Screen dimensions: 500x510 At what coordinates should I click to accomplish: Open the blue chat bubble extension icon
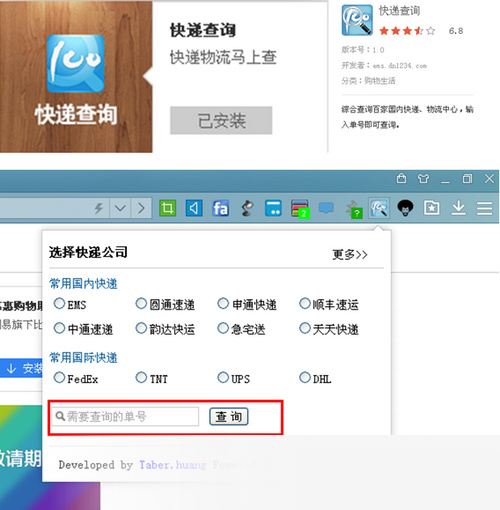(x=326, y=208)
